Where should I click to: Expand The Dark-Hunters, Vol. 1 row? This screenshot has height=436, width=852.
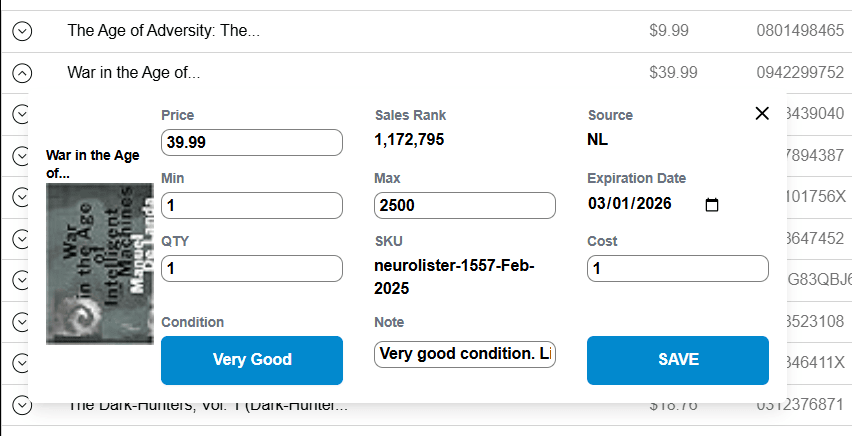(22, 405)
